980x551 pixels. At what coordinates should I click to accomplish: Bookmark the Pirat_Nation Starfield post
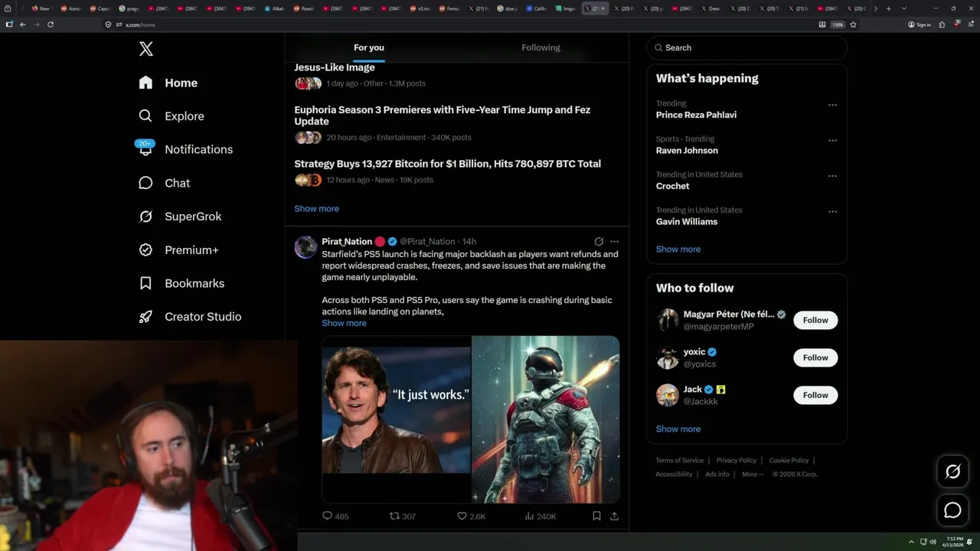596,517
